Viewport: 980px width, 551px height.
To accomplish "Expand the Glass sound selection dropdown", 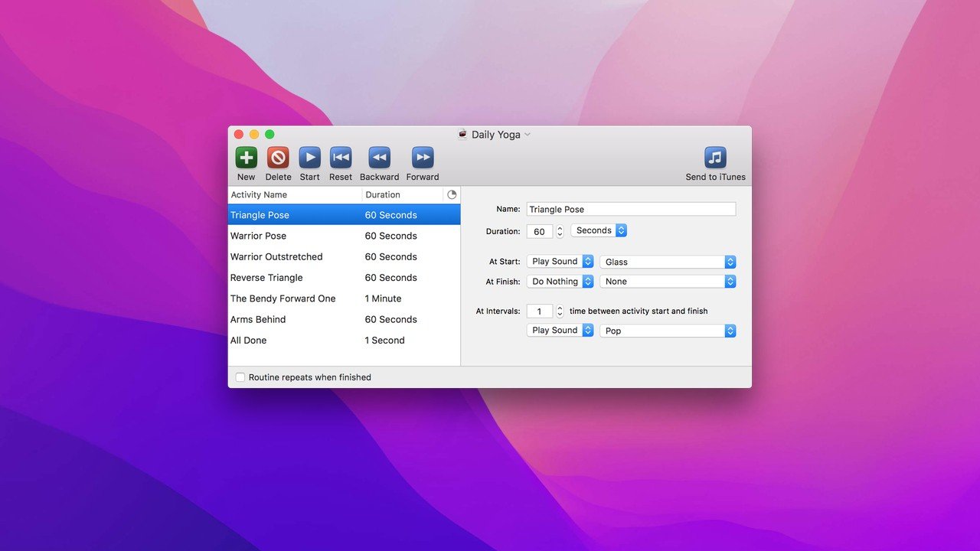I will pyautogui.click(x=668, y=262).
